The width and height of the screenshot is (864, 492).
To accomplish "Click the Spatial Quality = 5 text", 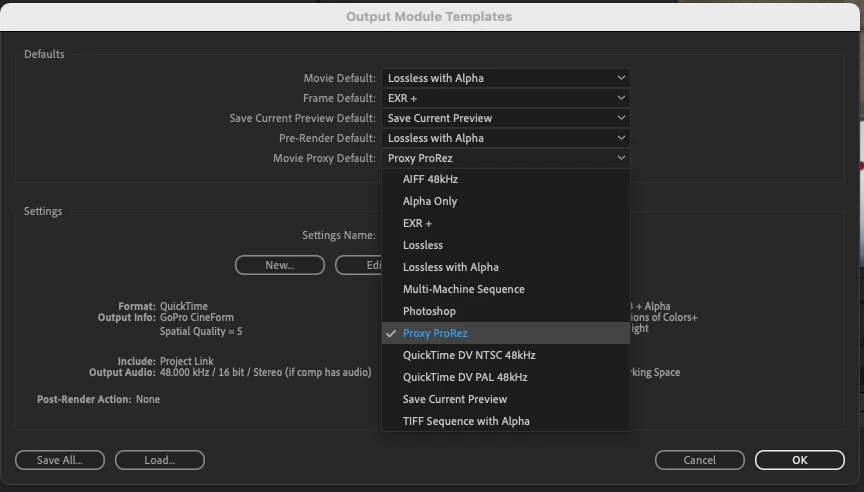I will [201, 331].
